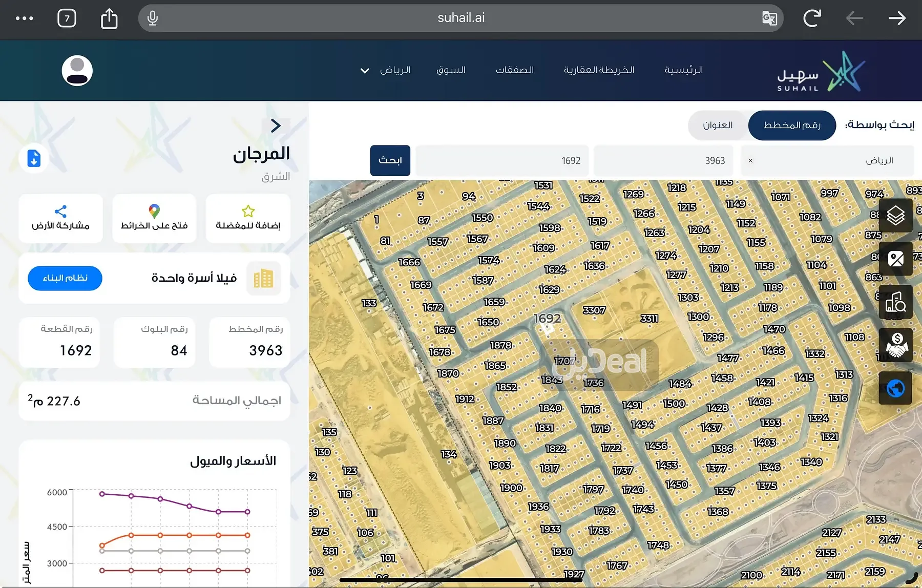Toggle the satellite globe view icon

tap(895, 388)
